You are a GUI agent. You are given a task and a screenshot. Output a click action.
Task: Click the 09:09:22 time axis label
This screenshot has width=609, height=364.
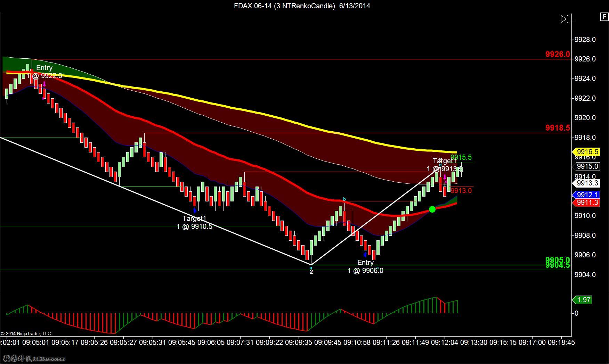point(269,342)
